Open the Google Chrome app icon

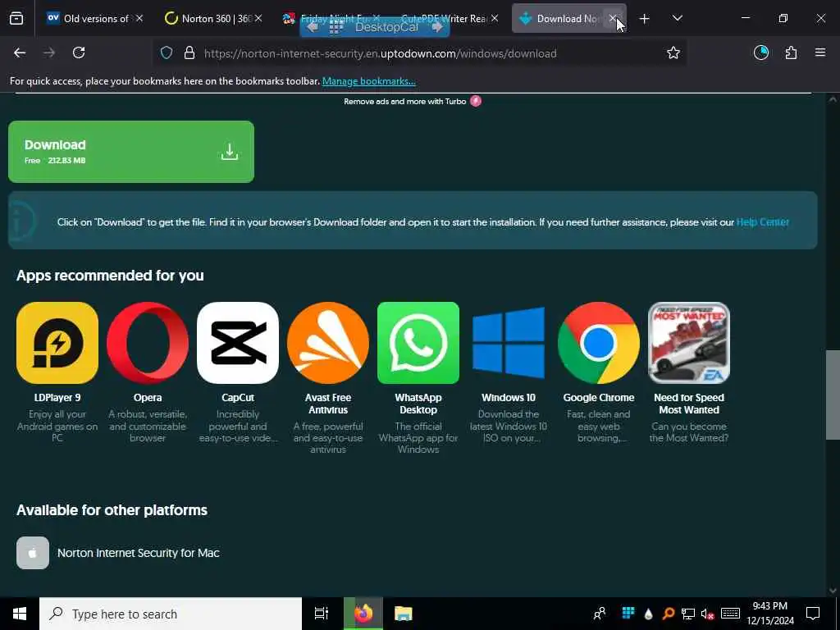598,343
